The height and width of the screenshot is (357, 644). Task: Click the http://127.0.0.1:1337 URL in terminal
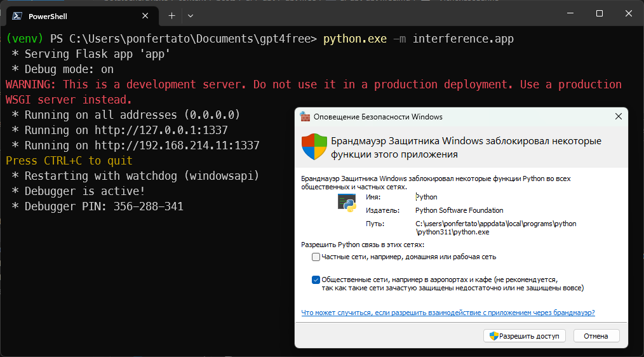[161, 130]
